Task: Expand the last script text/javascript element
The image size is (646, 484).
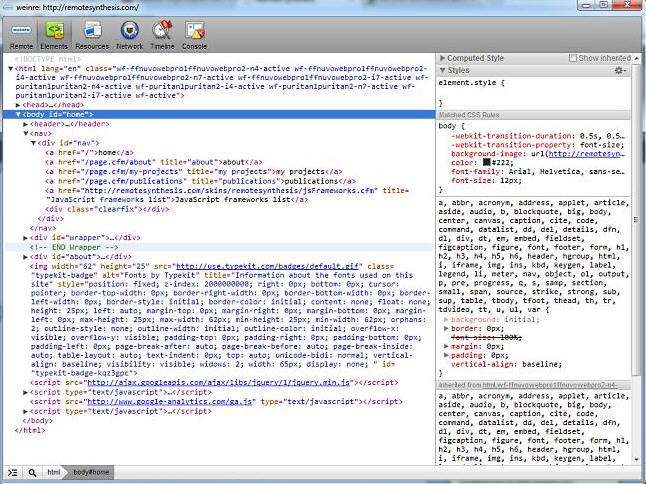Action: (x=26, y=411)
